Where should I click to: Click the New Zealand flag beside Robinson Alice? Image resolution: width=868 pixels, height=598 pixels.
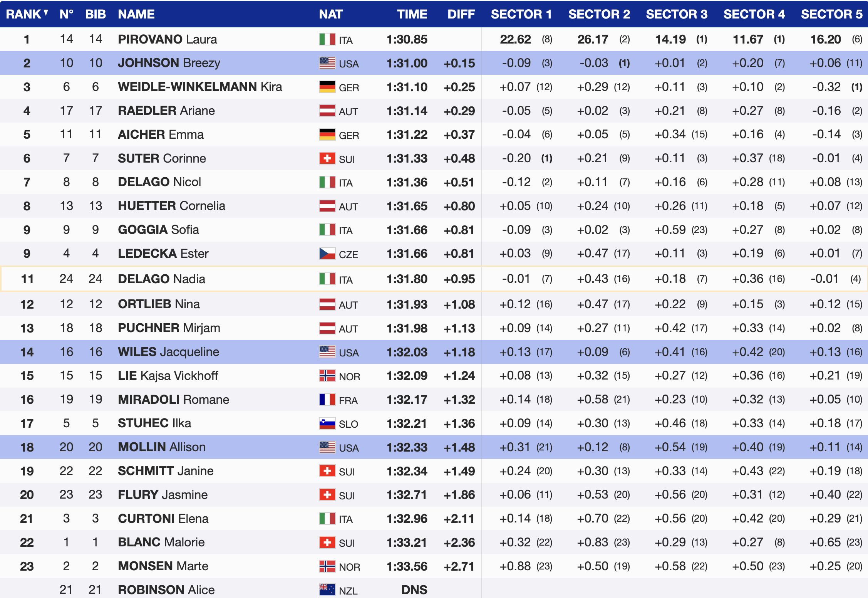pos(327,590)
